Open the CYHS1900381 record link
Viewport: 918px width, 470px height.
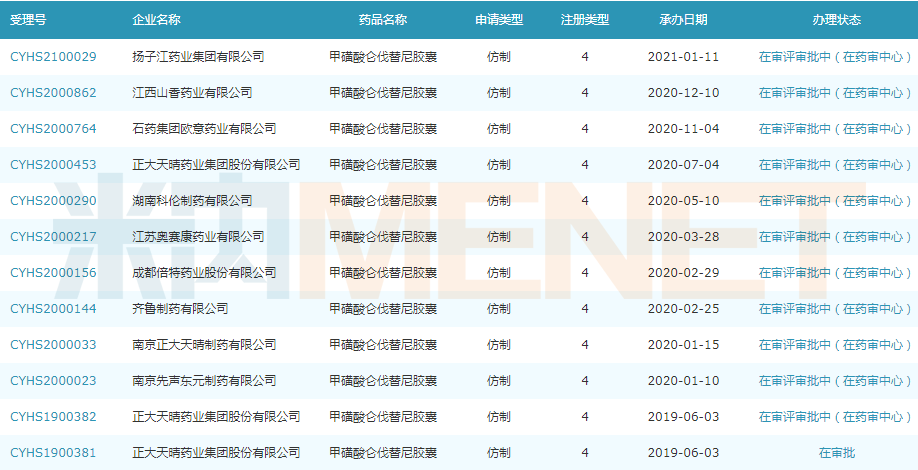coord(53,453)
